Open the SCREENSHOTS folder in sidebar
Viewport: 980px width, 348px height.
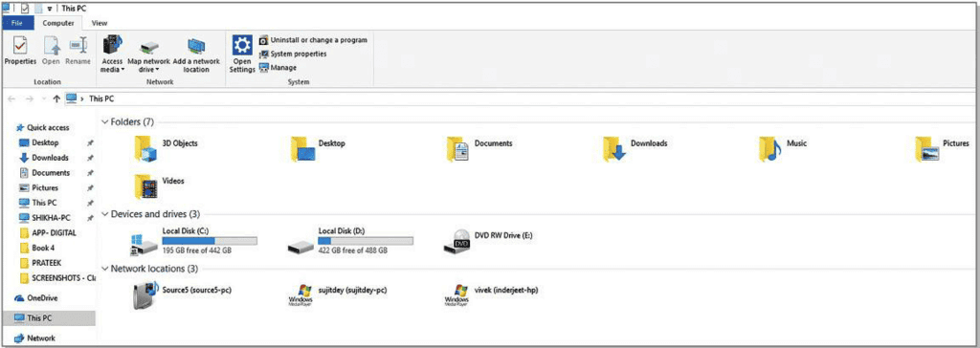coord(57,277)
